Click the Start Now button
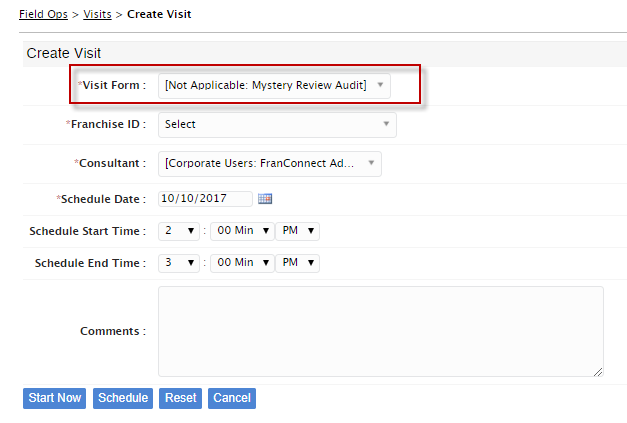The image size is (627, 423). click(x=54, y=398)
